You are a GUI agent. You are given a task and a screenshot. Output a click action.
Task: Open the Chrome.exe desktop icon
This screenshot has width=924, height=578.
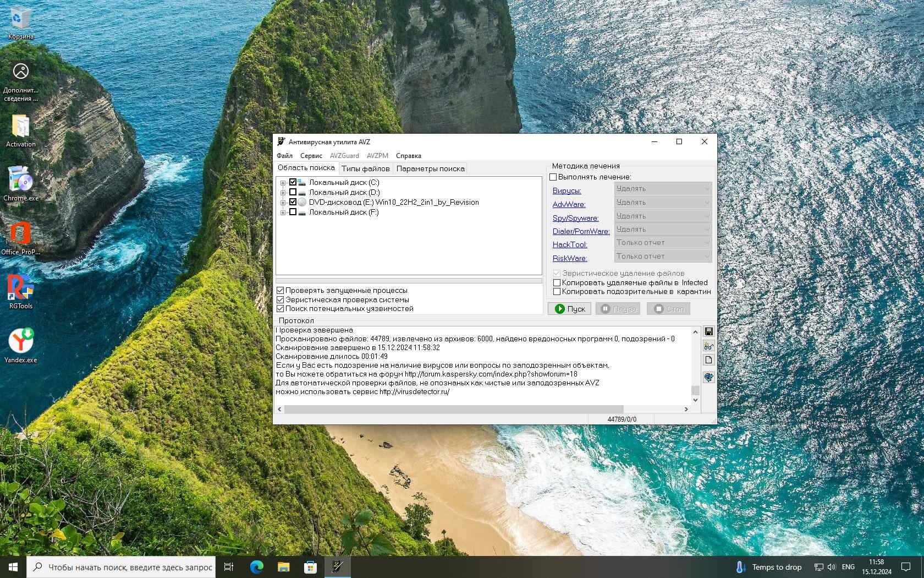[x=21, y=184]
